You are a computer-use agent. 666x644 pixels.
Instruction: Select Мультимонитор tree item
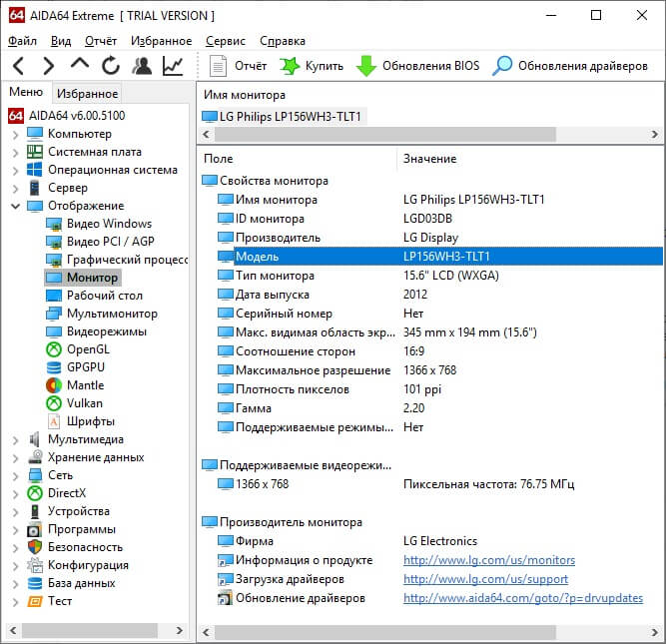coord(102,314)
